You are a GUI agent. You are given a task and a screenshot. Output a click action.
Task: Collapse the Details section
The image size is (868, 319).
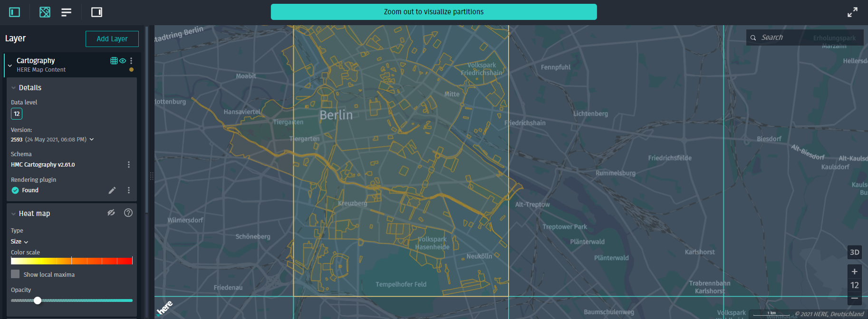point(14,88)
